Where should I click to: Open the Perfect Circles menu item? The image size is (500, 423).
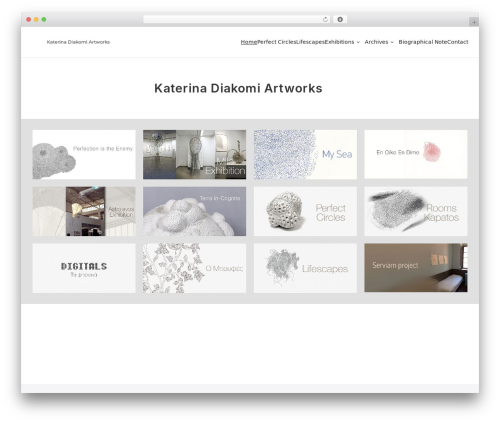[277, 42]
